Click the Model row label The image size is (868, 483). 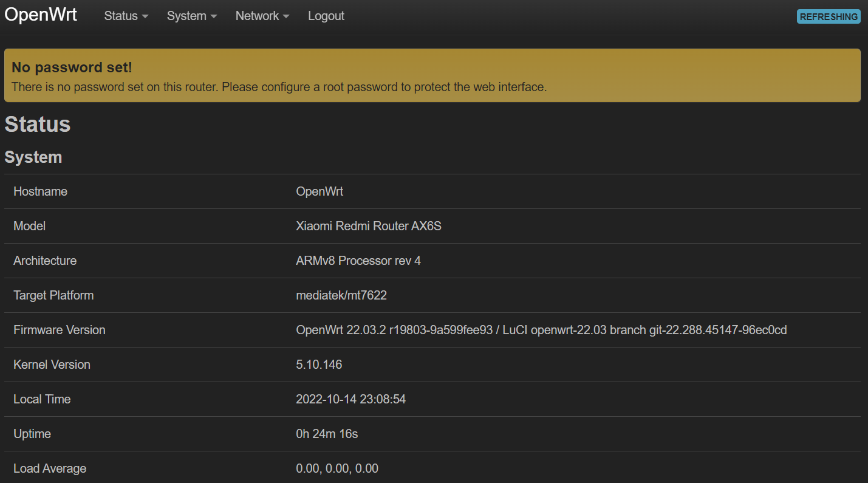[29, 226]
